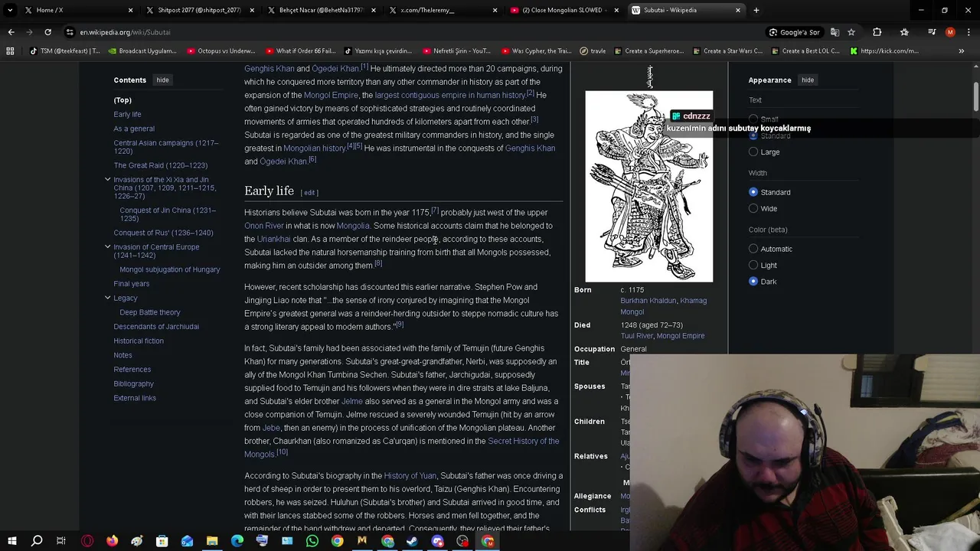Open the apps grid in bookmarks bar
This screenshot has height=551, width=980.
10,51
